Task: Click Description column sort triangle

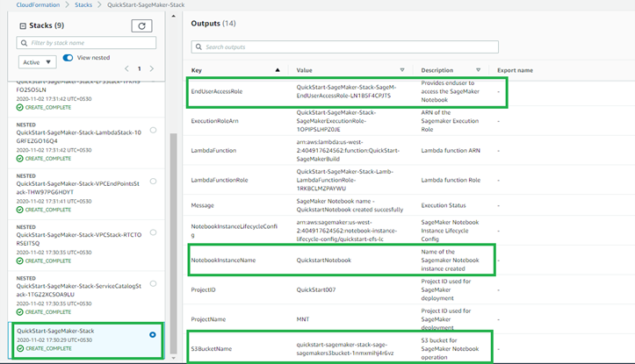Action: click(479, 70)
